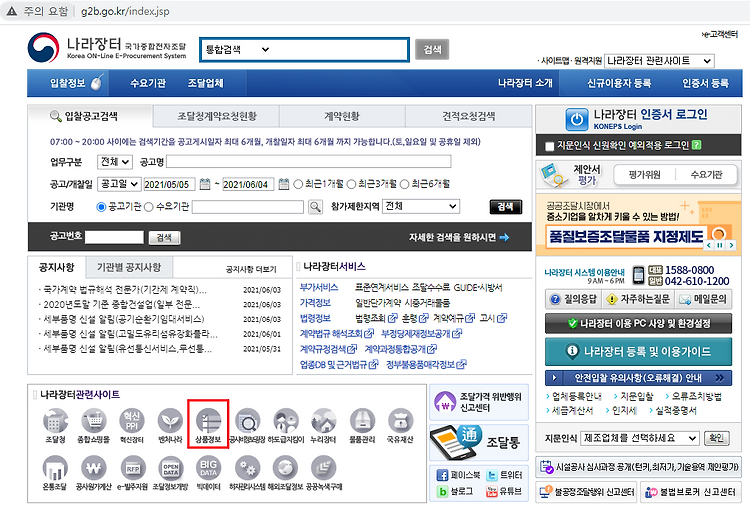Show the previous banner slide
This screenshot has height=512, width=750.
pyautogui.click(x=709, y=245)
